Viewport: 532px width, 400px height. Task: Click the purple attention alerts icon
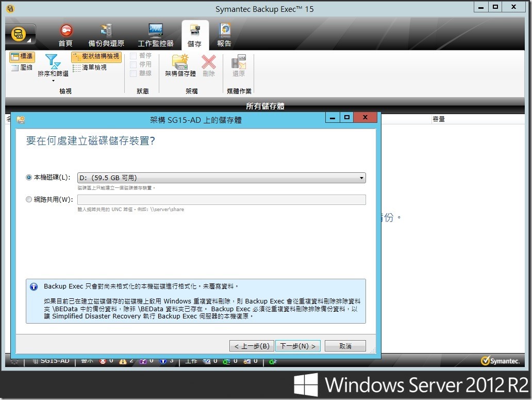click(x=143, y=361)
